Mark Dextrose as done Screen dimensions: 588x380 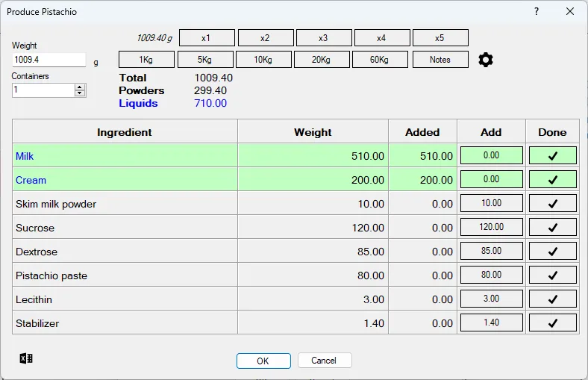553,252
